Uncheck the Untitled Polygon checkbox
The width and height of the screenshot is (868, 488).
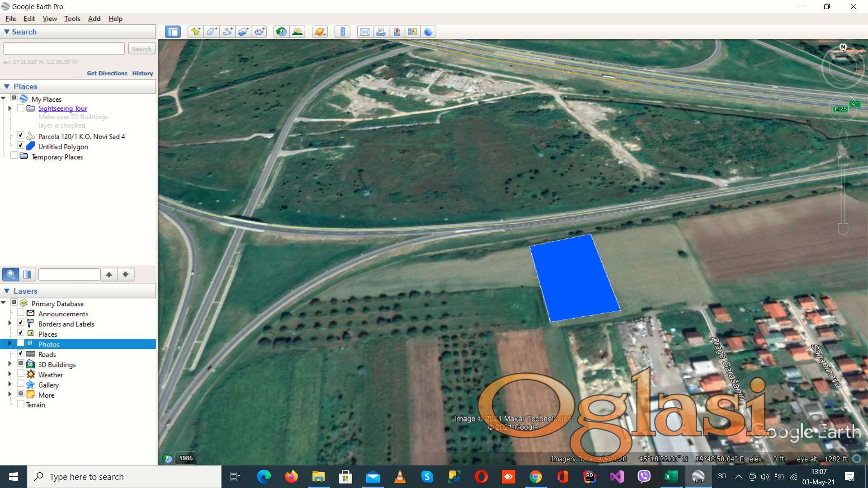click(20, 145)
